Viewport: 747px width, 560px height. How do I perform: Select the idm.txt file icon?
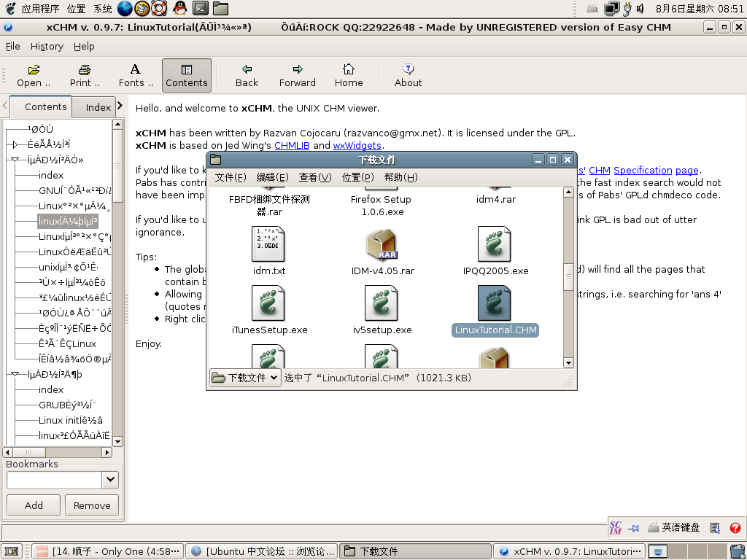[x=268, y=244]
